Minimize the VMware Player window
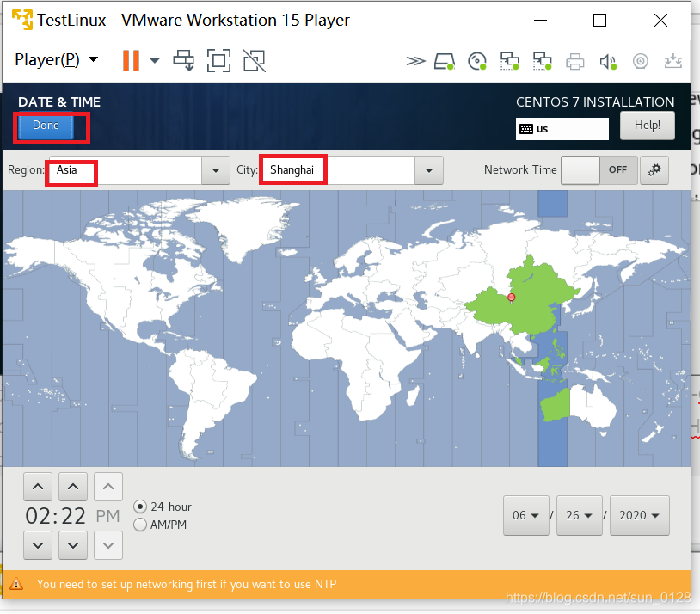Image resolution: width=700 pixels, height=614 pixels. coord(540,20)
